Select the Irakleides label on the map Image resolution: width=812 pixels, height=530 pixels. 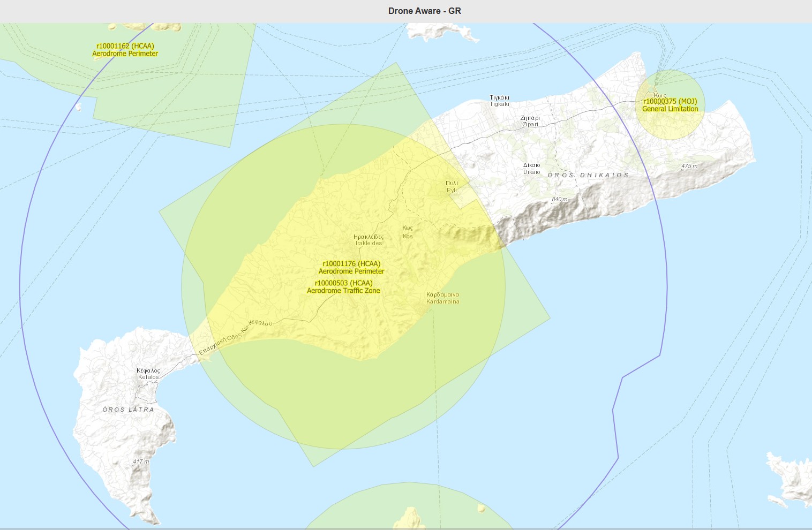(x=369, y=240)
